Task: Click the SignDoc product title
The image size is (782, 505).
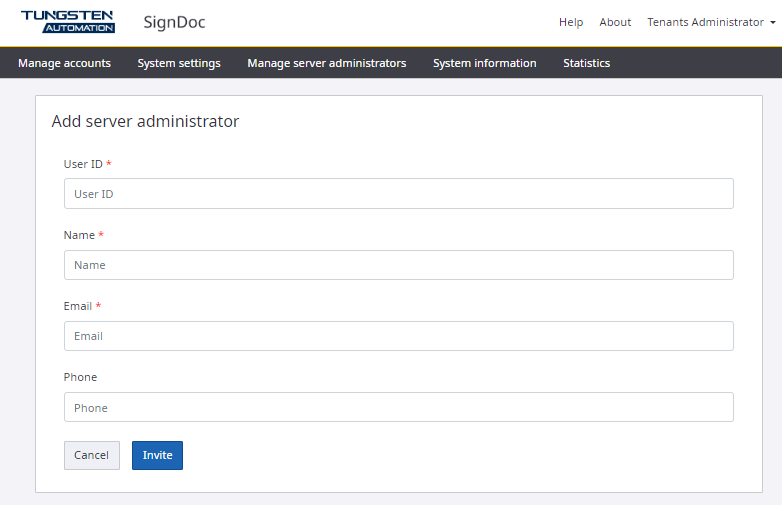Action: pos(174,22)
